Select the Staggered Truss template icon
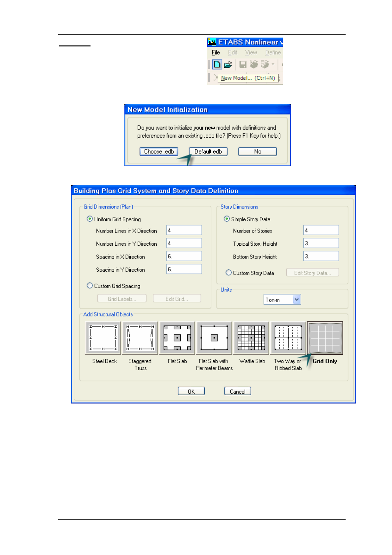This screenshot has height=555, width=392. click(140, 338)
